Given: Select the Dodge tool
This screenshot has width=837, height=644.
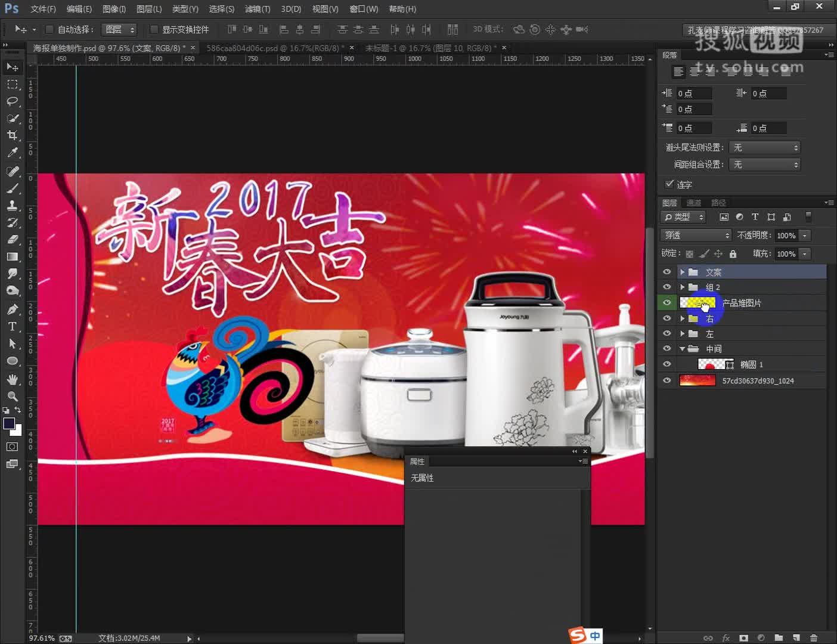Looking at the screenshot, I should [13, 291].
